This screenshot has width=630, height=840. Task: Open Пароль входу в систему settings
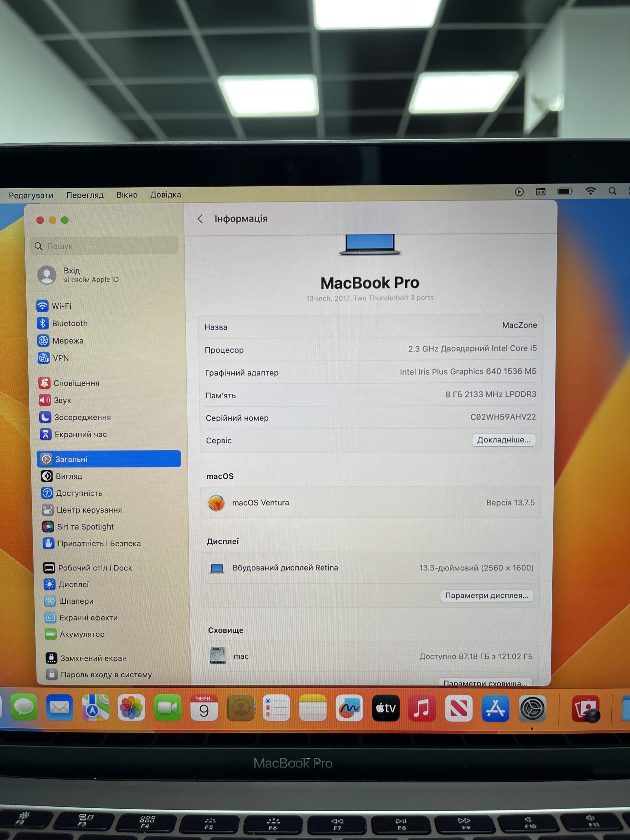[99, 674]
